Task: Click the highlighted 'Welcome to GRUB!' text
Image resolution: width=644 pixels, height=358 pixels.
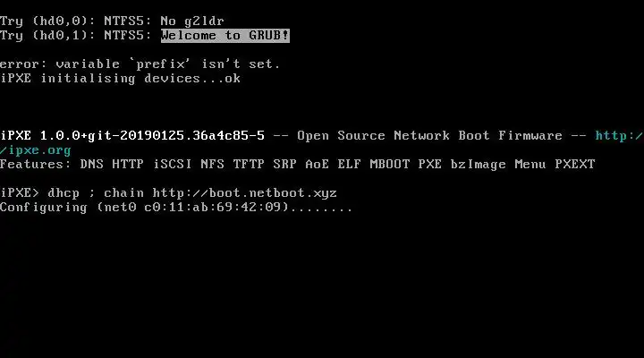Action: pyautogui.click(x=225, y=35)
